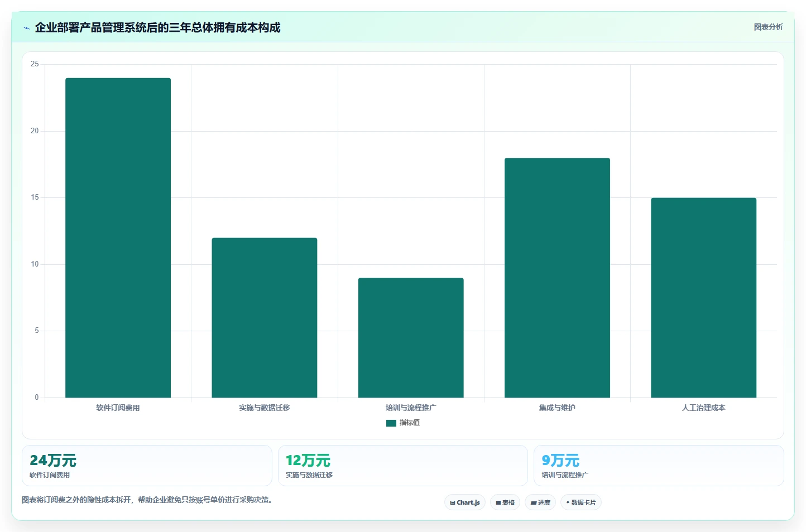The height and width of the screenshot is (532, 806).
Task: Select the 软件订阅费用 bar
Action: point(118,238)
